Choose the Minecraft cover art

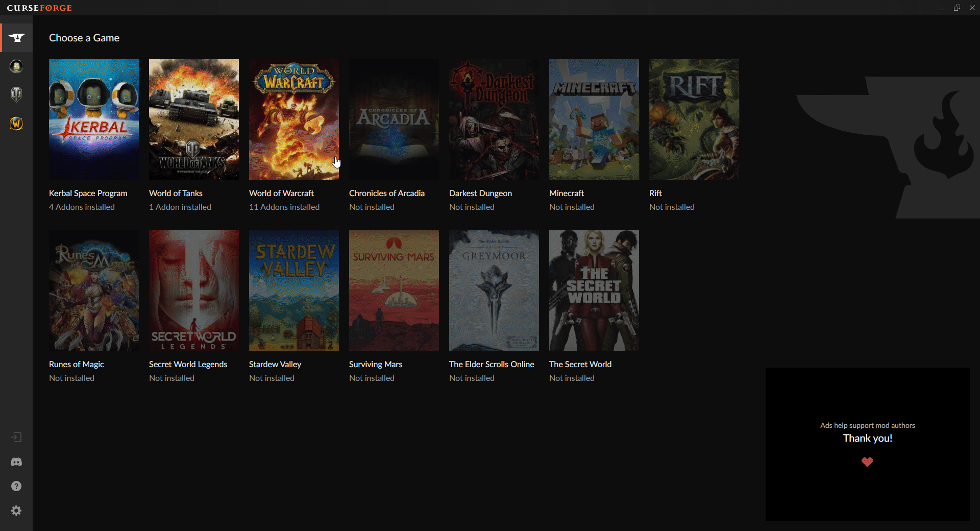point(594,119)
